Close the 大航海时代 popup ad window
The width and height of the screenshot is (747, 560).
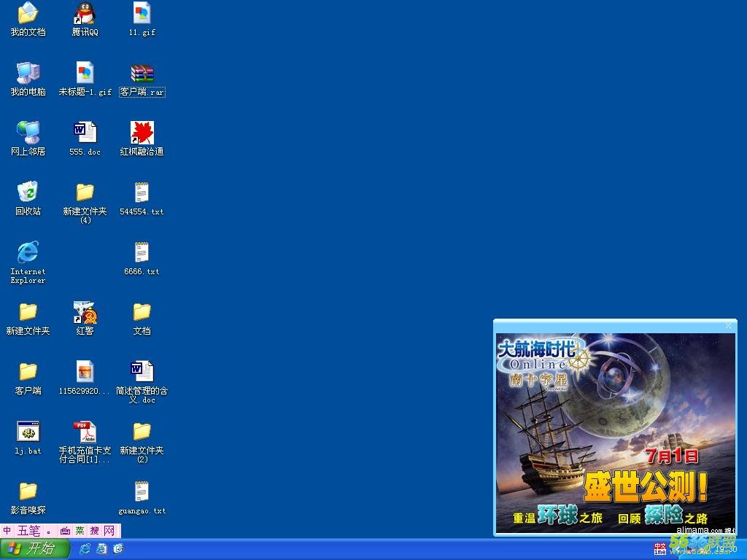point(729,326)
